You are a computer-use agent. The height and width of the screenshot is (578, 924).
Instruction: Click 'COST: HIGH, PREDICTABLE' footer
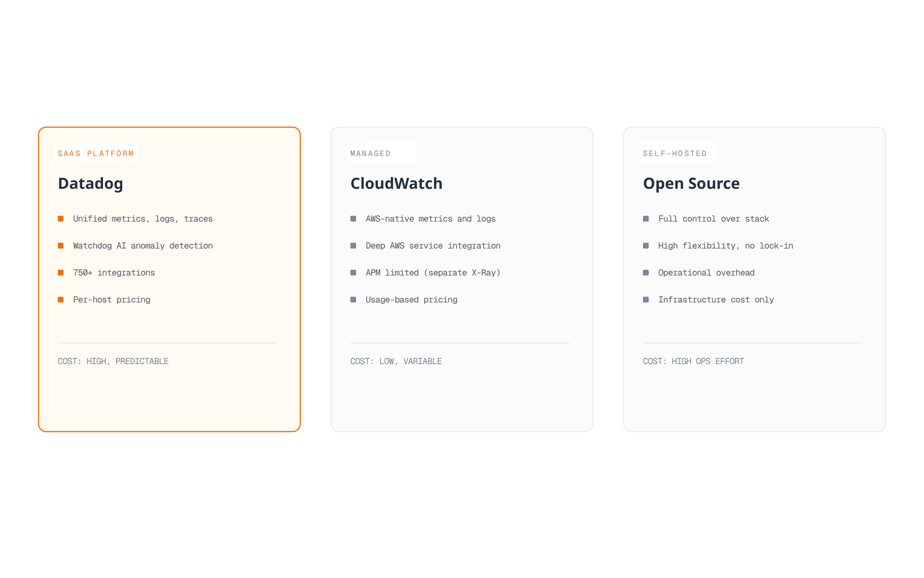pyautogui.click(x=113, y=361)
